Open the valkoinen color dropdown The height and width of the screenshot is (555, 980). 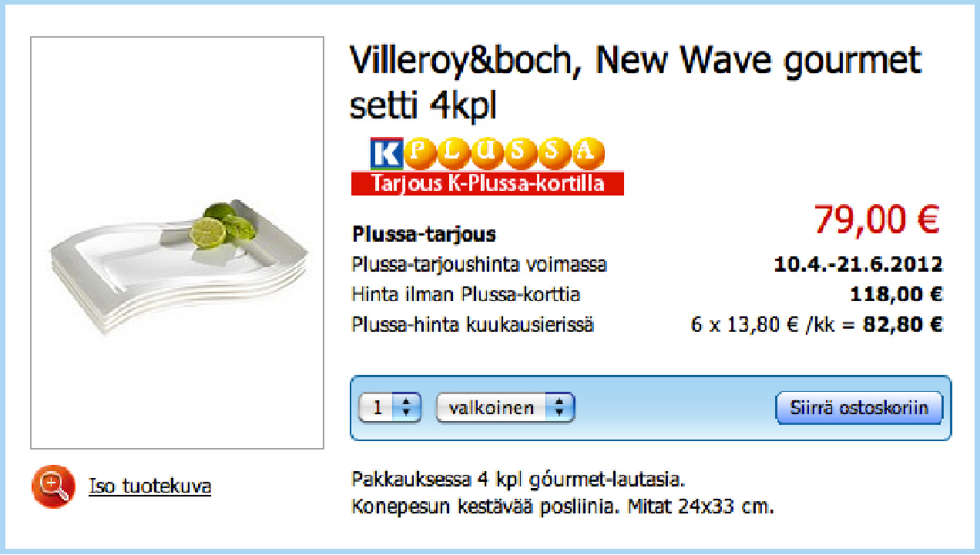tap(505, 408)
